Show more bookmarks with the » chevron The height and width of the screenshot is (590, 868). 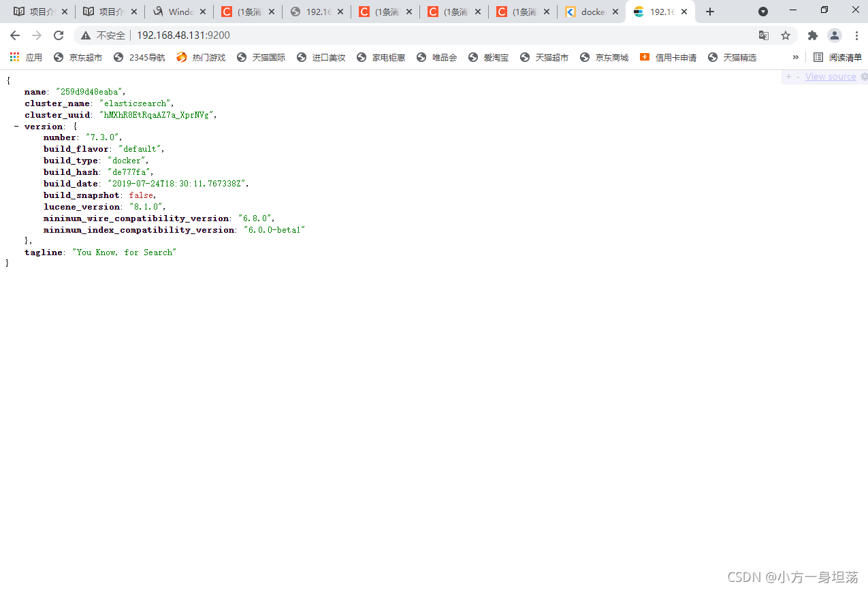(x=795, y=57)
